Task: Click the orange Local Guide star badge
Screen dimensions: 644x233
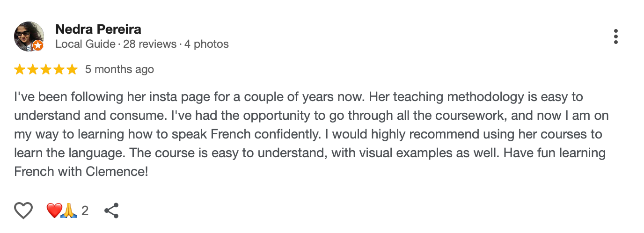Action: point(38,45)
